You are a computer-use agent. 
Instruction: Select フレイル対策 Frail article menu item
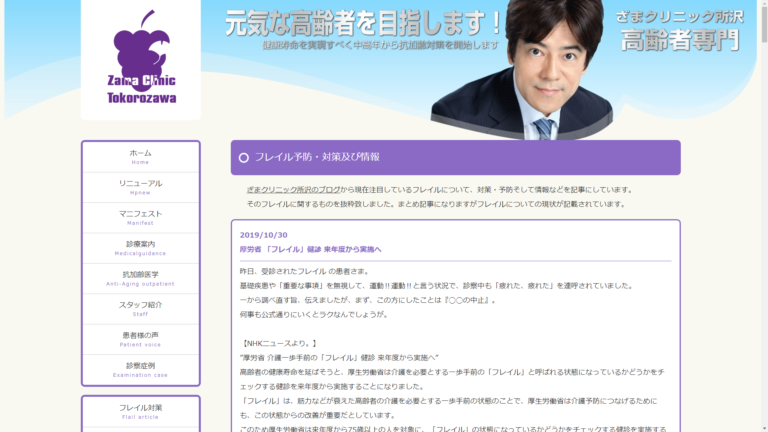pos(140,412)
